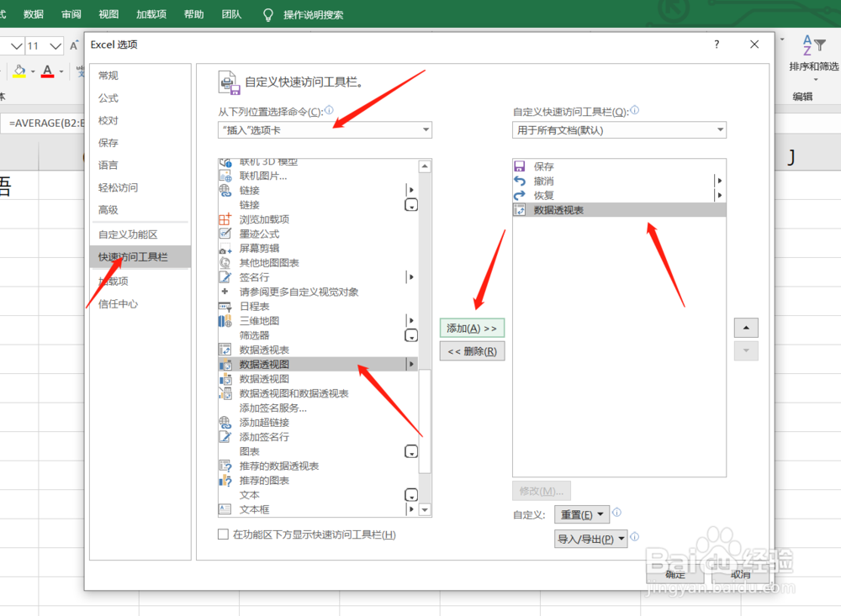This screenshot has height=616, width=841.
Task: Open the font size dropdown arrow in ribbon
Action: (x=56, y=46)
